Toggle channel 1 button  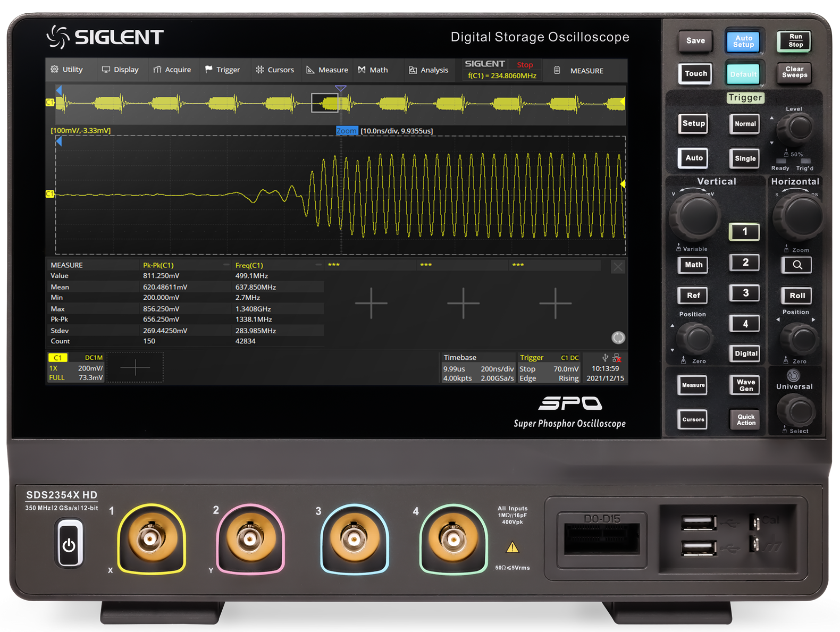744,231
